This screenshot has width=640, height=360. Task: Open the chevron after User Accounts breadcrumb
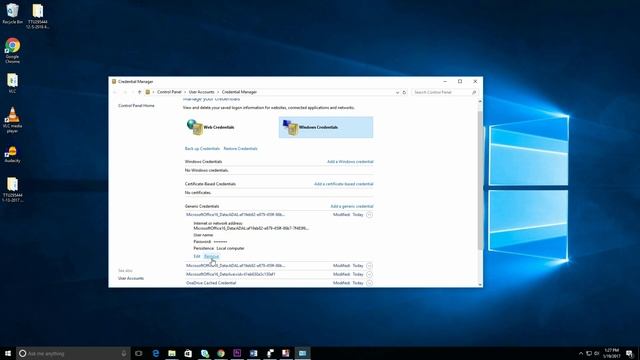click(218, 92)
